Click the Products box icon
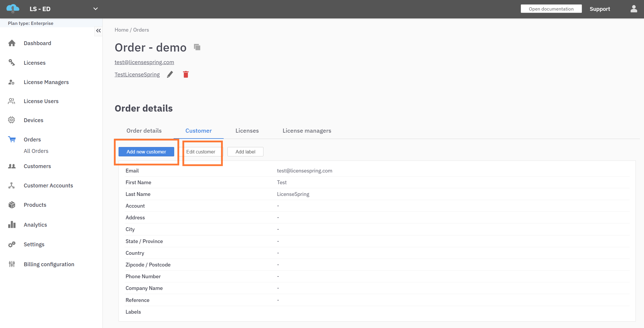Screen dimensions: 644x328 click(x=12, y=205)
